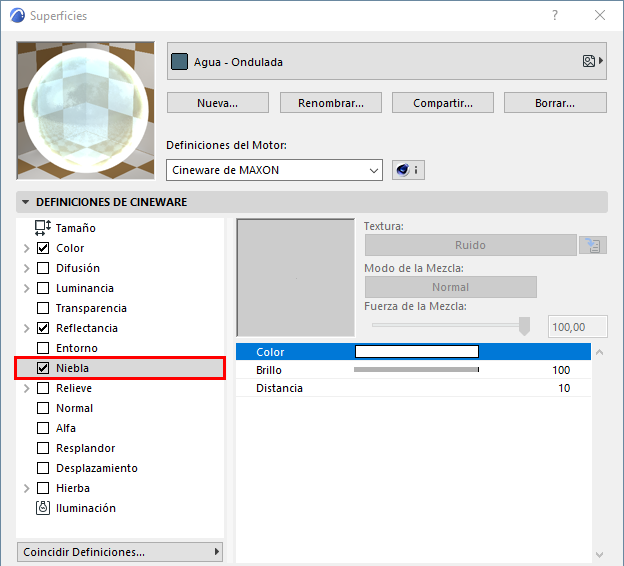The height and width of the screenshot is (566, 624).
Task: Select the Transparencia row label
Action: click(91, 308)
